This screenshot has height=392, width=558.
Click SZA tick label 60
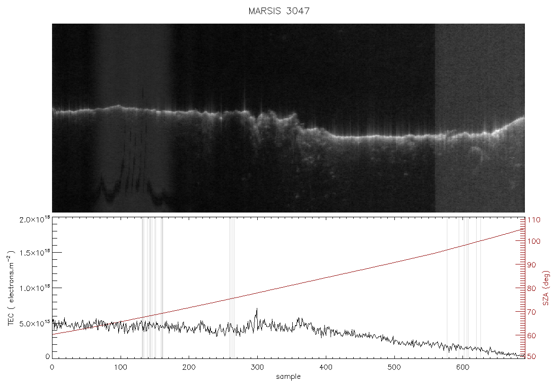[532, 335]
